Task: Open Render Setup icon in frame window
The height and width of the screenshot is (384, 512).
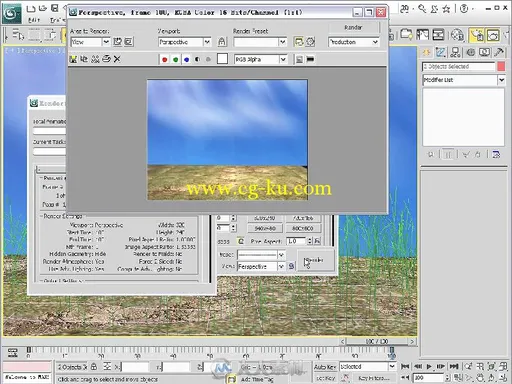Action: click(x=299, y=42)
